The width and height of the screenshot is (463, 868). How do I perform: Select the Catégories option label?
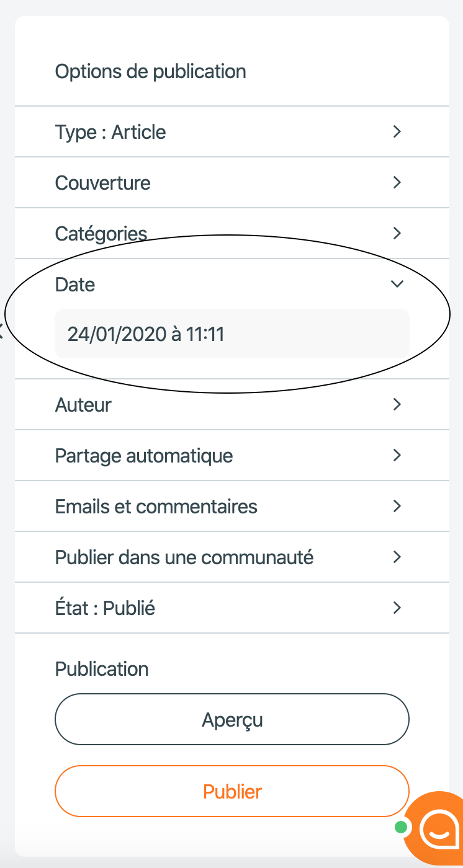tap(101, 234)
